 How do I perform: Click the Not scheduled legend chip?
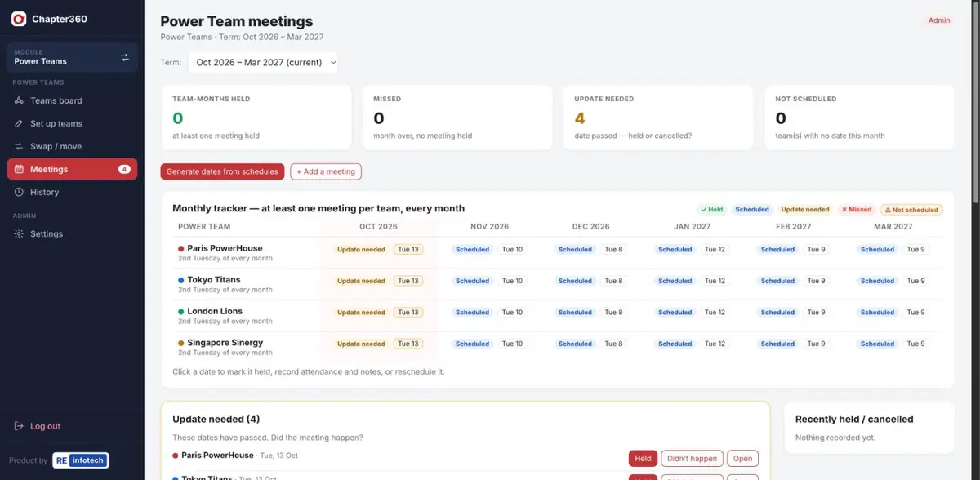[x=911, y=210]
